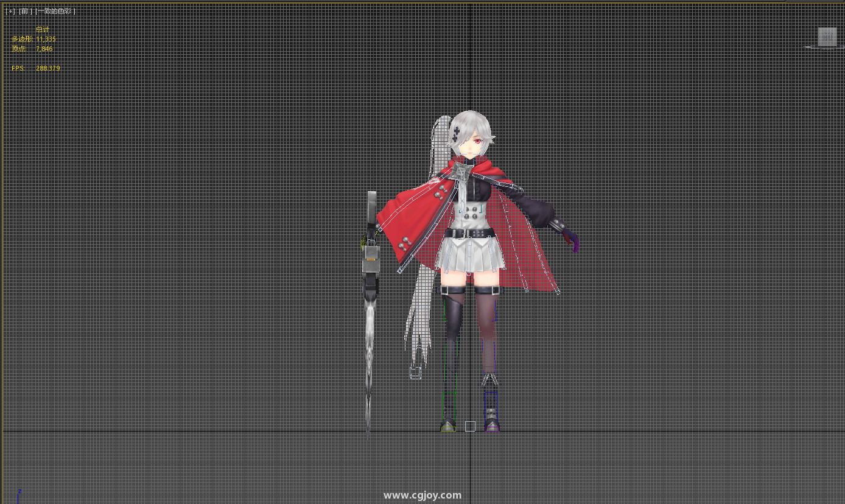
Task: Select the purple hand bones at the outstretched arm
Action: pos(572,243)
